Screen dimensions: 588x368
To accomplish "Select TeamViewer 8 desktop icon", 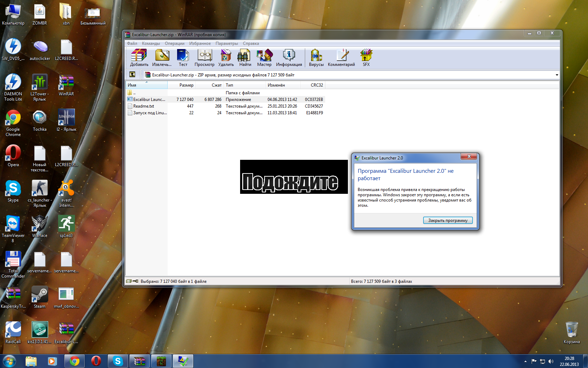I will (13, 229).
